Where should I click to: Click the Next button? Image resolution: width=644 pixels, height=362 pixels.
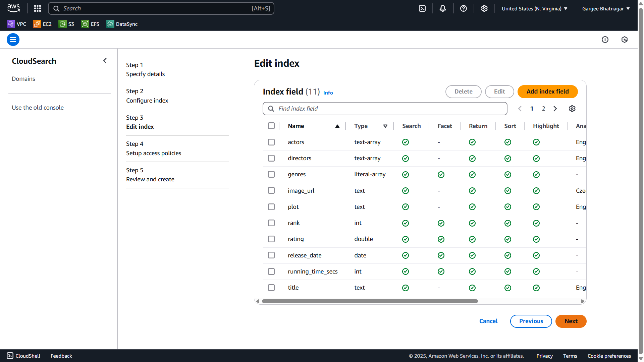pyautogui.click(x=571, y=321)
